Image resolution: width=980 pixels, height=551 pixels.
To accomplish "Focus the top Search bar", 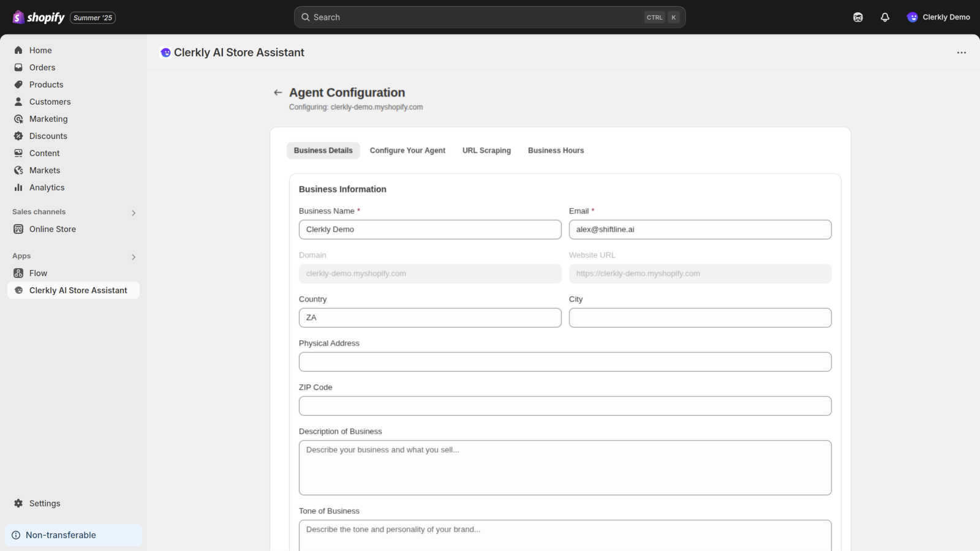I will pos(490,17).
